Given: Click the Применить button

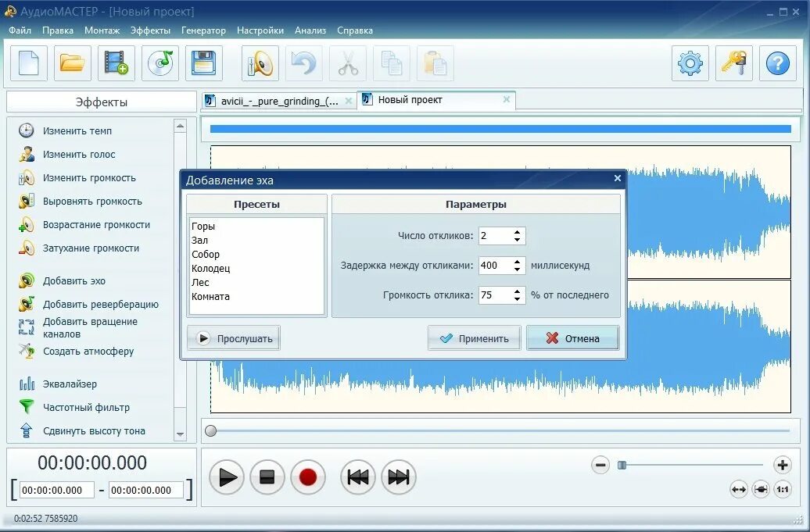Looking at the screenshot, I should pyautogui.click(x=475, y=338).
